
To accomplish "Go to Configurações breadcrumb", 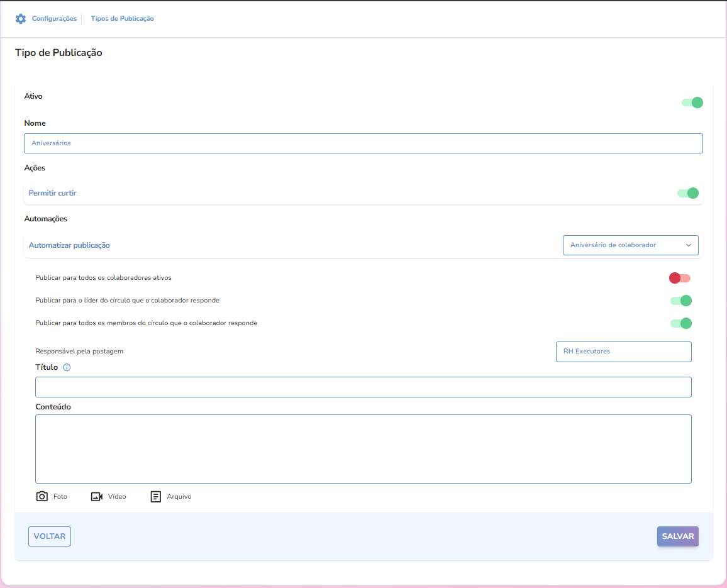I will pyautogui.click(x=54, y=19).
